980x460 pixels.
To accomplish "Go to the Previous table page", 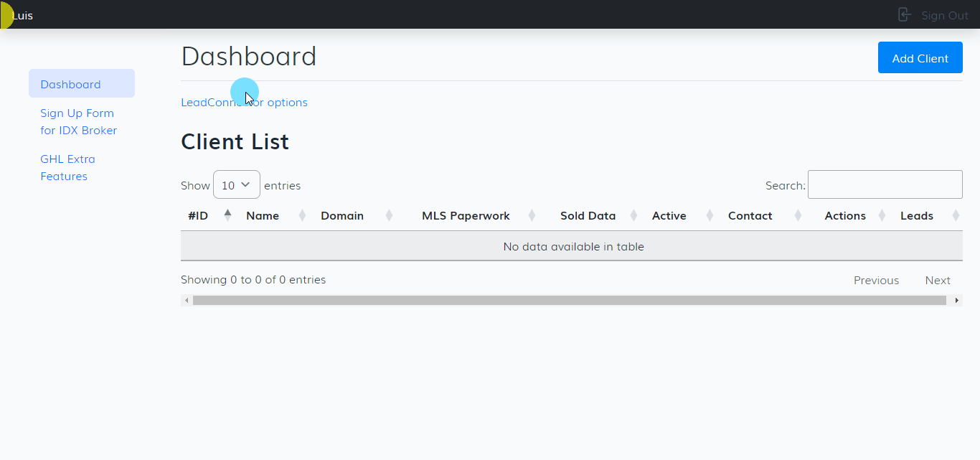I will (876, 281).
